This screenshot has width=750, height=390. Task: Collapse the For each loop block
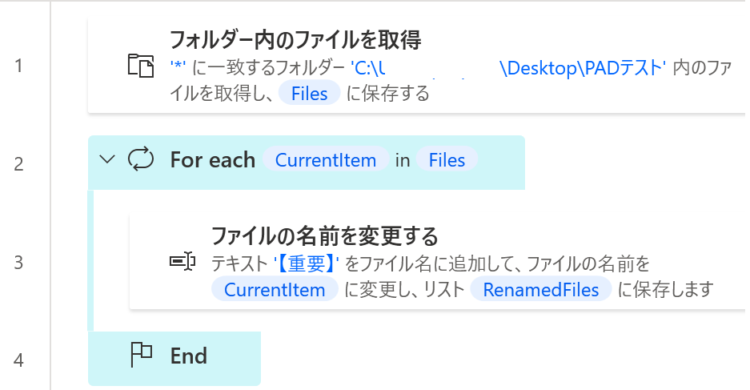107,159
